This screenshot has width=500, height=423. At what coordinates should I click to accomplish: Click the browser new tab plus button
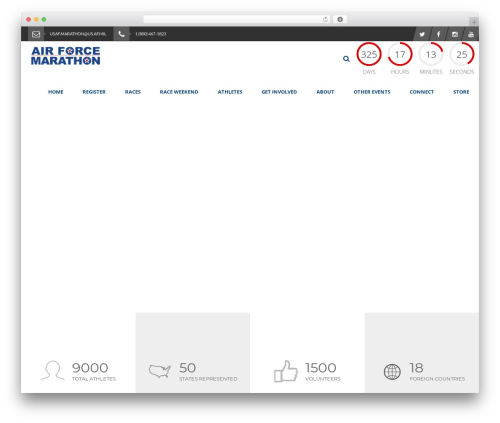tap(474, 22)
